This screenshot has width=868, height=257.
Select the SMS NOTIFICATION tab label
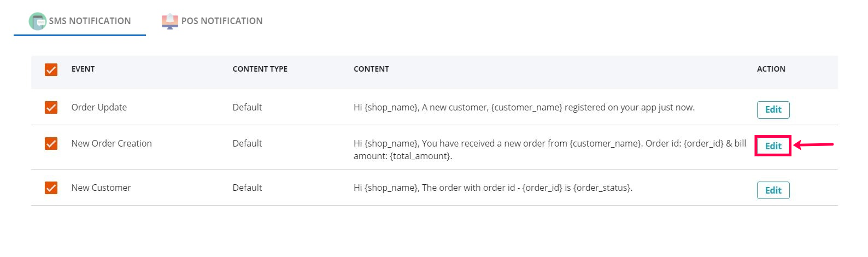tap(90, 21)
